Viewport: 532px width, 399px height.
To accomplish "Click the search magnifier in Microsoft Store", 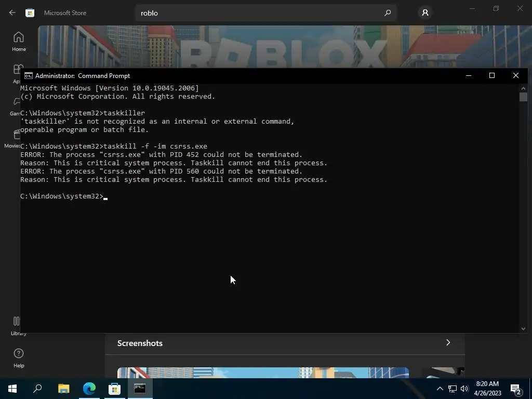I will (x=388, y=13).
